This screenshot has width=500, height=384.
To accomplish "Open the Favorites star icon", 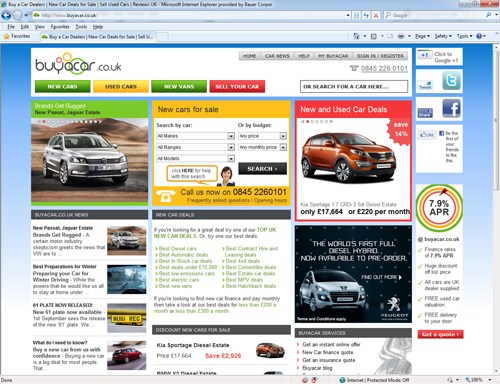I will pyautogui.click(x=6, y=36).
